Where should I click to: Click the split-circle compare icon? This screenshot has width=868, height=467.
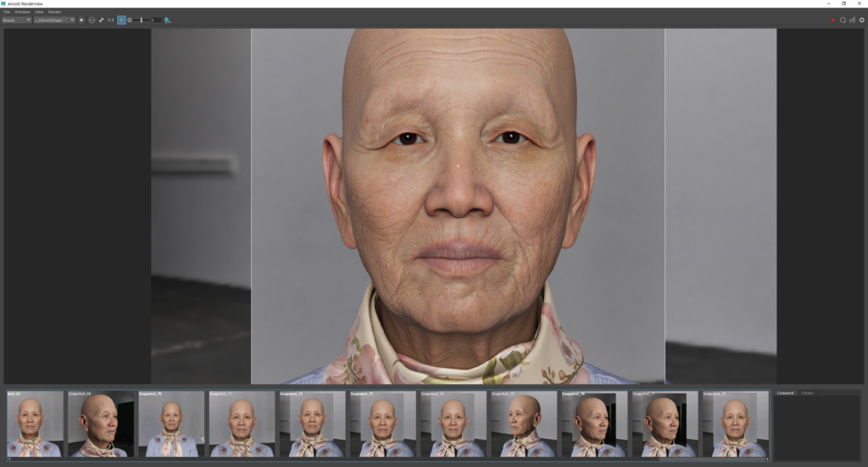coord(92,20)
